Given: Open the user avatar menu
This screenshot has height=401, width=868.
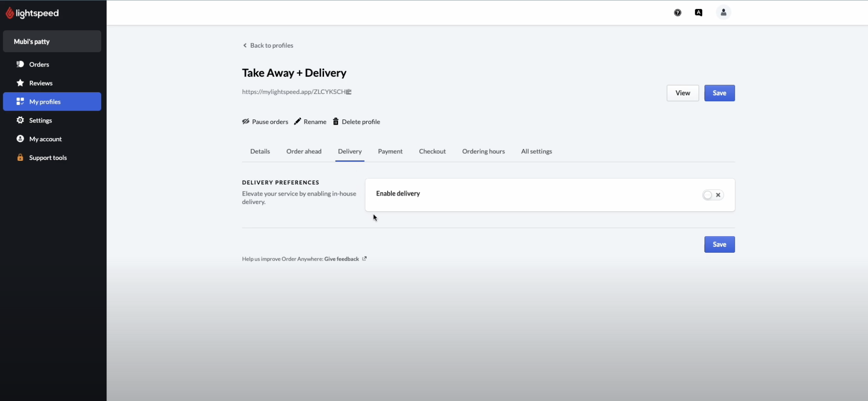Looking at the screenshot, I should (724, 12).
